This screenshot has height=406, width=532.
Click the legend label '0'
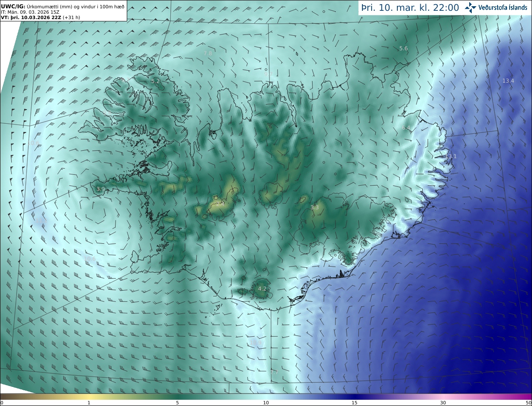[x=2, y=403]
